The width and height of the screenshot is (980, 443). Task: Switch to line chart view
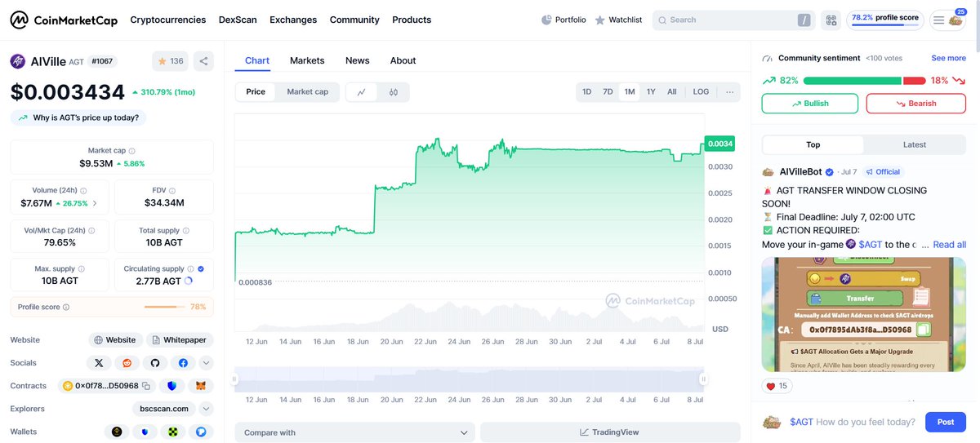point(361,92)
